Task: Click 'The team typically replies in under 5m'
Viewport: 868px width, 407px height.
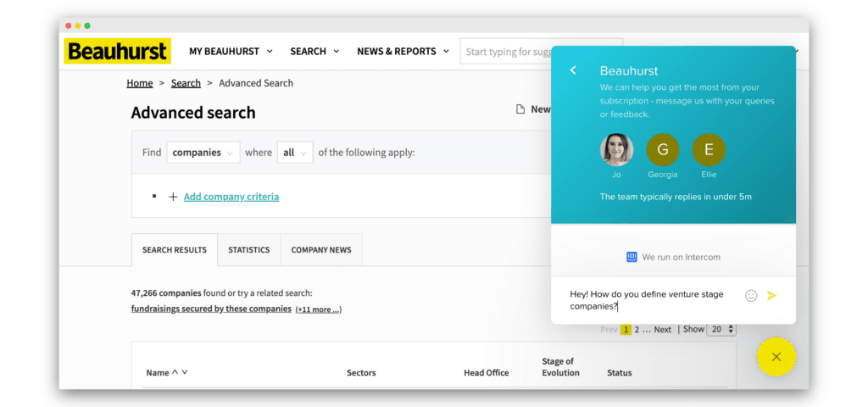Action: (x=676, y=197)
